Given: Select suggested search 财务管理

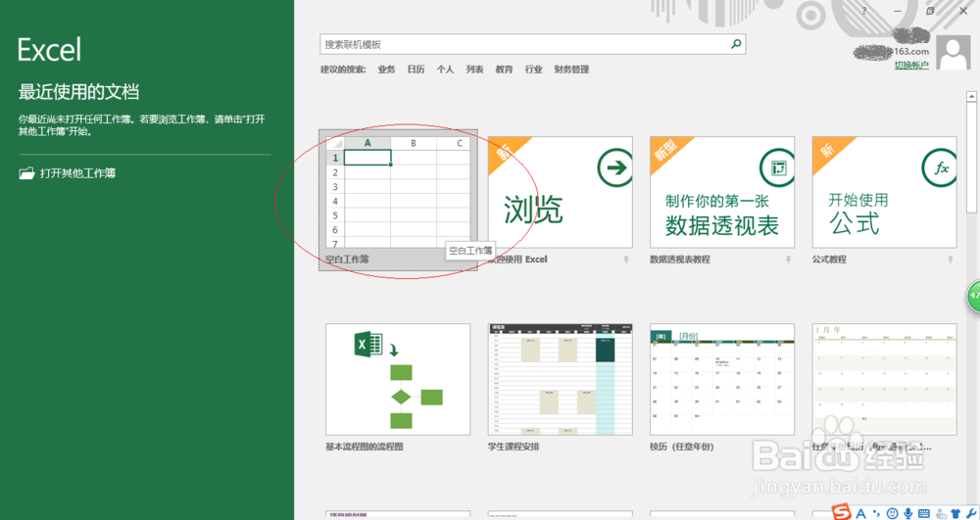Looking at the screenshot, I should [571, 70].
